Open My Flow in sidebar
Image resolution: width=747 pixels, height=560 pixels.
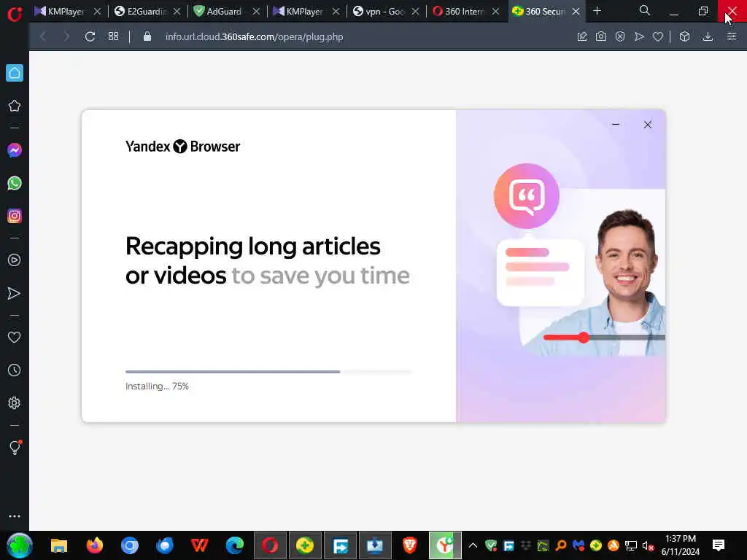click(x=15, y=293)
